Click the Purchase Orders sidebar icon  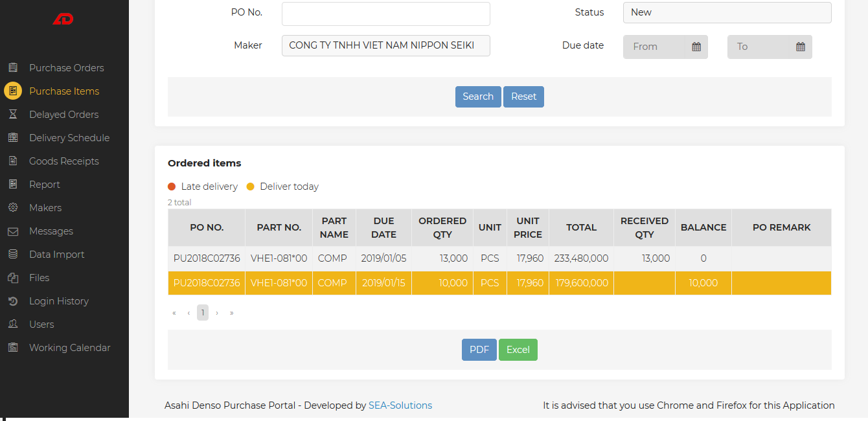click(13, 68)
